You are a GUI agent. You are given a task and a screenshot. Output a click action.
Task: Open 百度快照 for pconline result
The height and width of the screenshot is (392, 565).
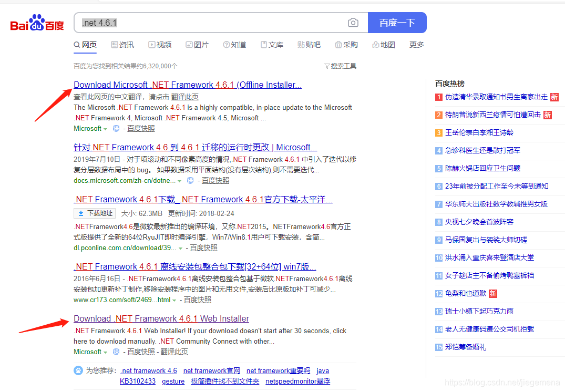[203, 248]
